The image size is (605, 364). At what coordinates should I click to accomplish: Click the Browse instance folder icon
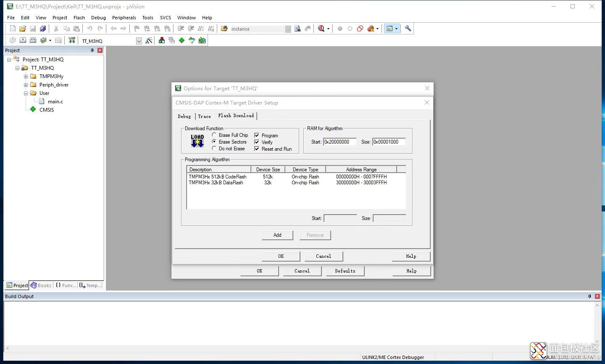click(x=224, y=29)
